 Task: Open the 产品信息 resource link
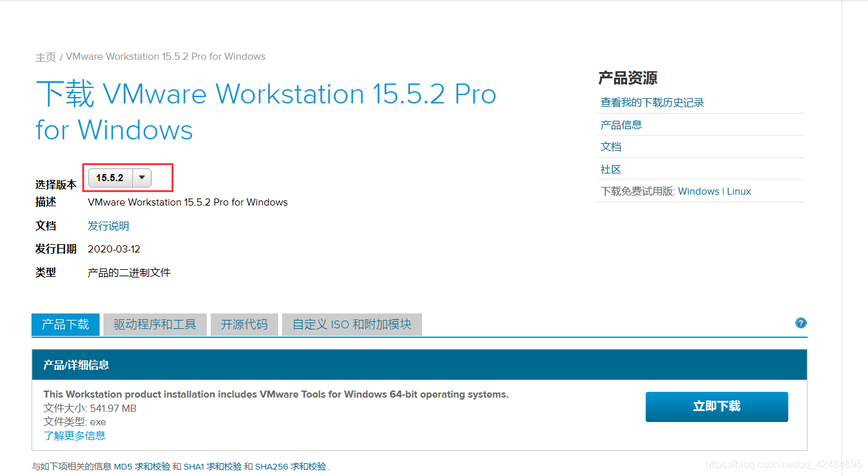pos(621,125)
